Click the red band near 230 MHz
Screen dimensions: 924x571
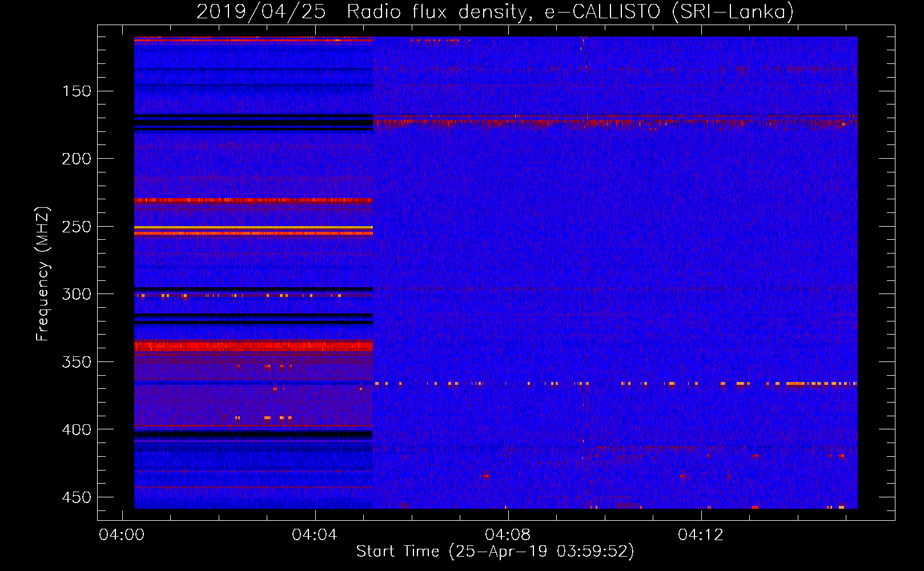tap(254, 200)
